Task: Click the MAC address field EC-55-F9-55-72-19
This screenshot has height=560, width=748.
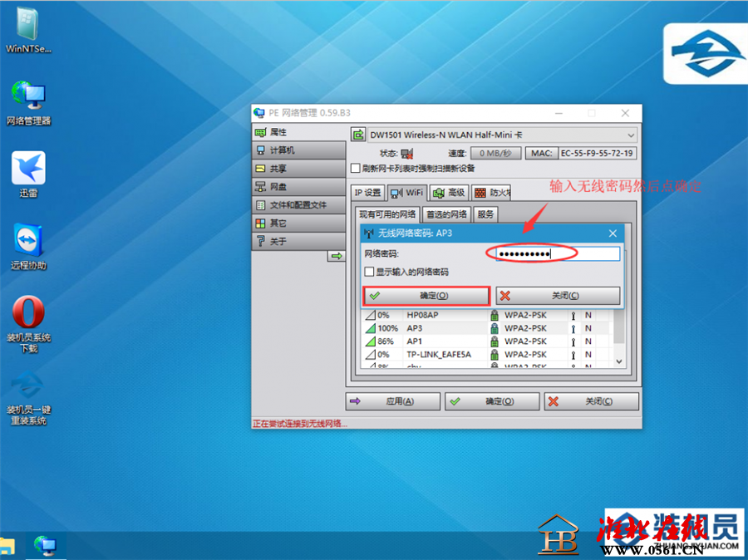Action: tap(598, 154)
